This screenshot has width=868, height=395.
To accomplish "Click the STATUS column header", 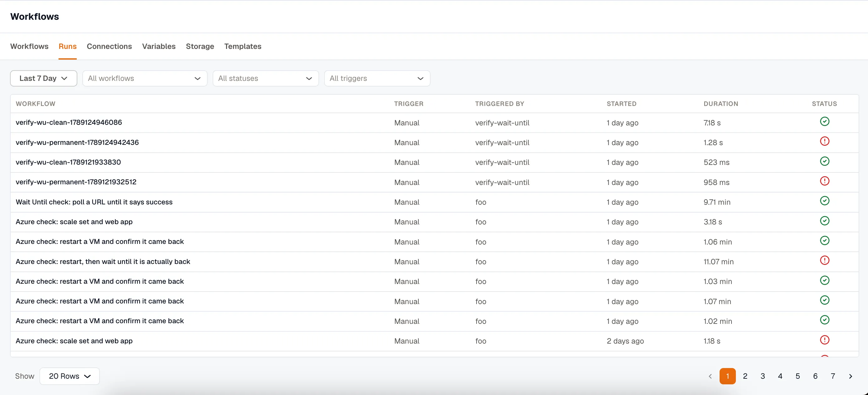I will pos(824,103).
